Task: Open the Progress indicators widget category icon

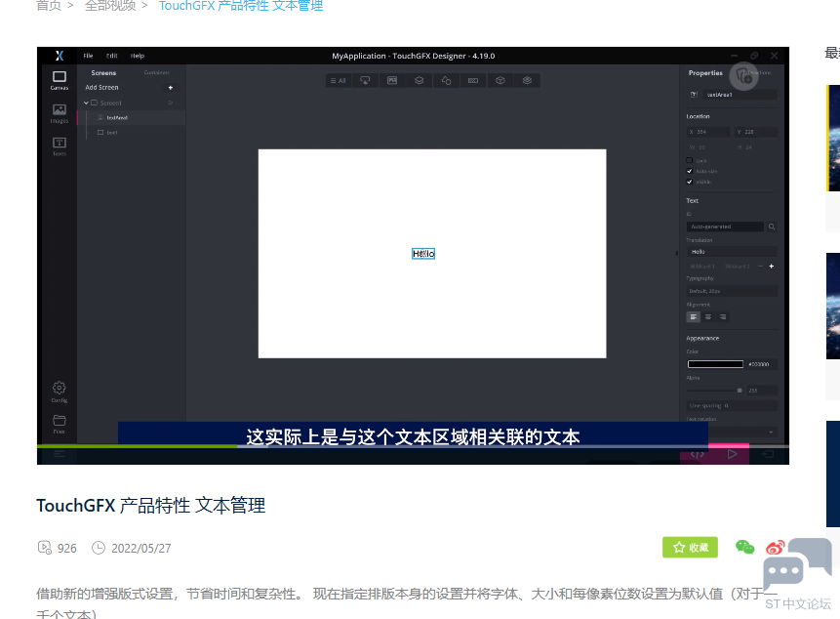Action: (473, 80)
